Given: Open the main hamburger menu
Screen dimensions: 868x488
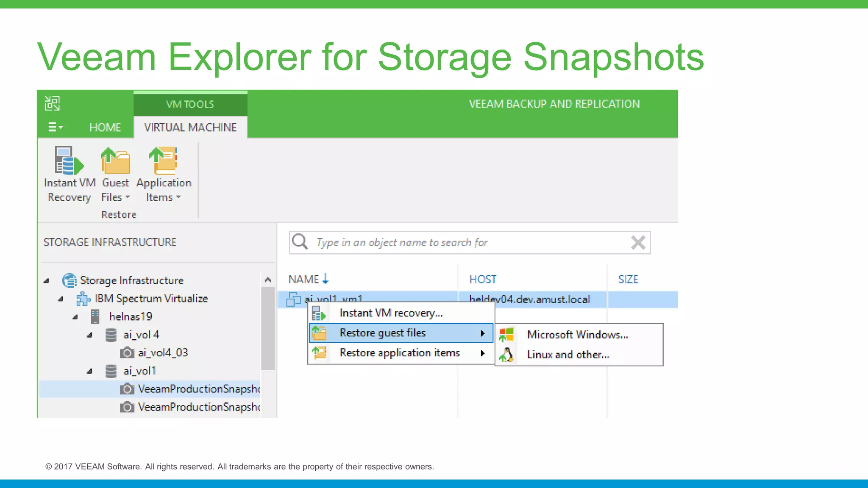Looking at the screenshot, I should [x=56, y=127].
